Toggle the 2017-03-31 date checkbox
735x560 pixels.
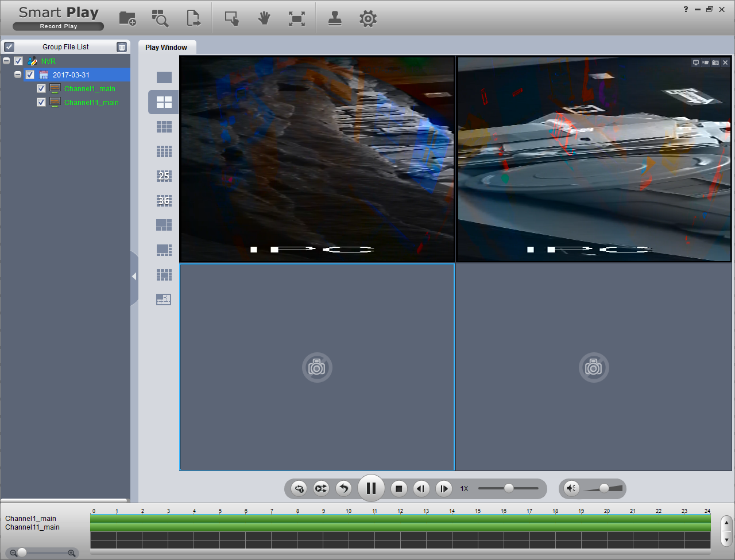coord(30,75)
